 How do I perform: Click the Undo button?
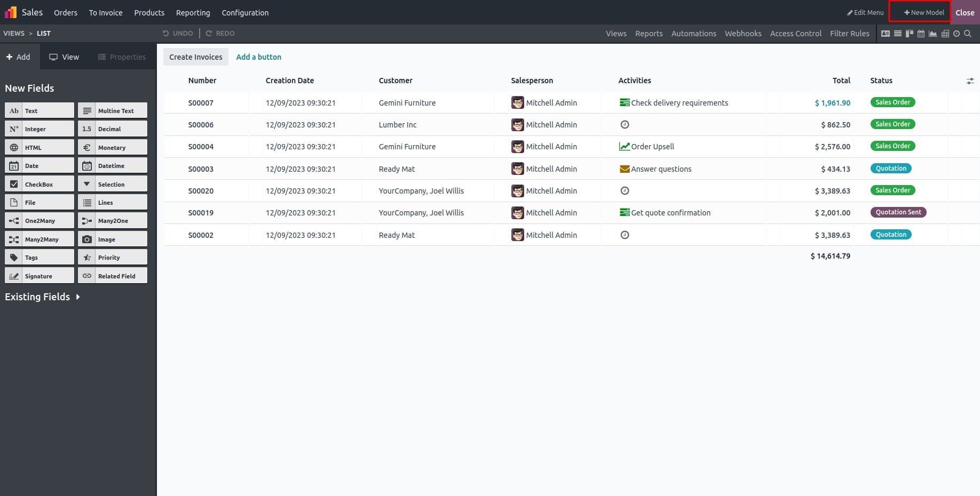[178, 33]
